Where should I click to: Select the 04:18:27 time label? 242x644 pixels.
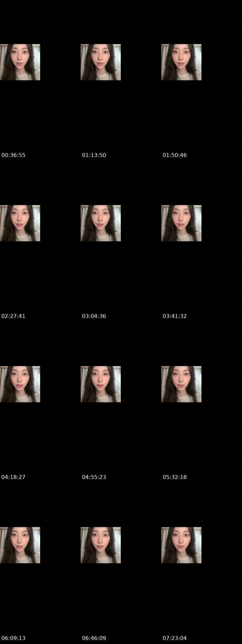click(x=13, y=477)
